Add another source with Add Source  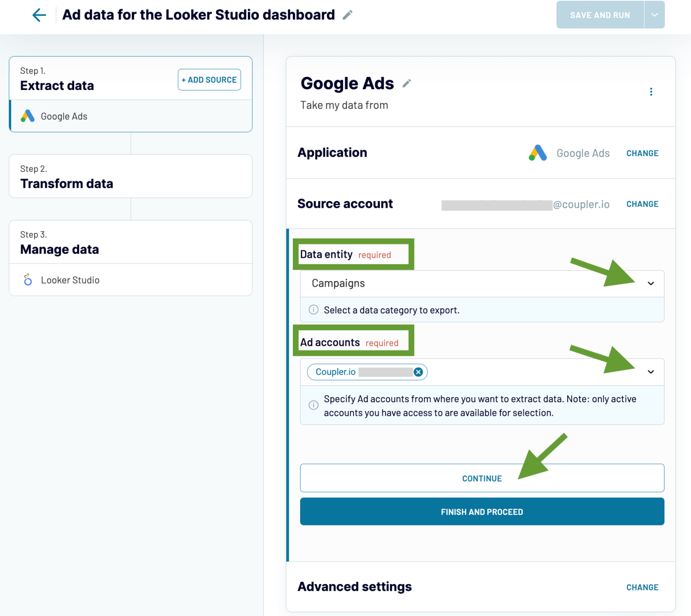[209, 80]
